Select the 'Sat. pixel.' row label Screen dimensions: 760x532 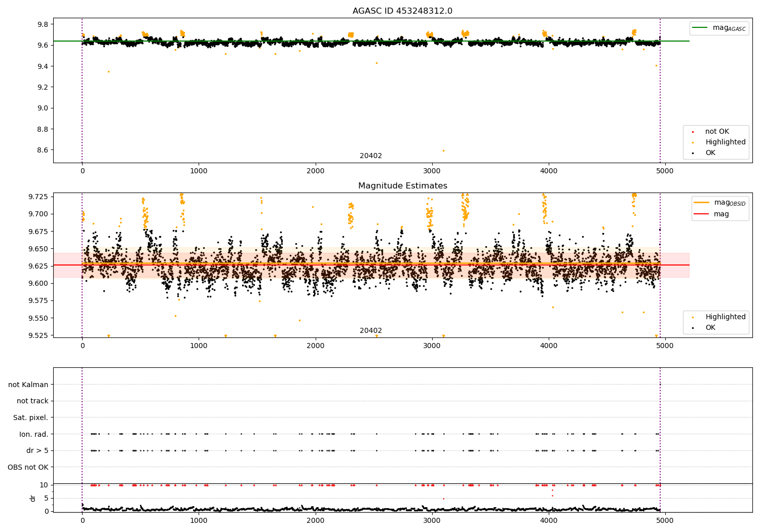pos(30,417)
